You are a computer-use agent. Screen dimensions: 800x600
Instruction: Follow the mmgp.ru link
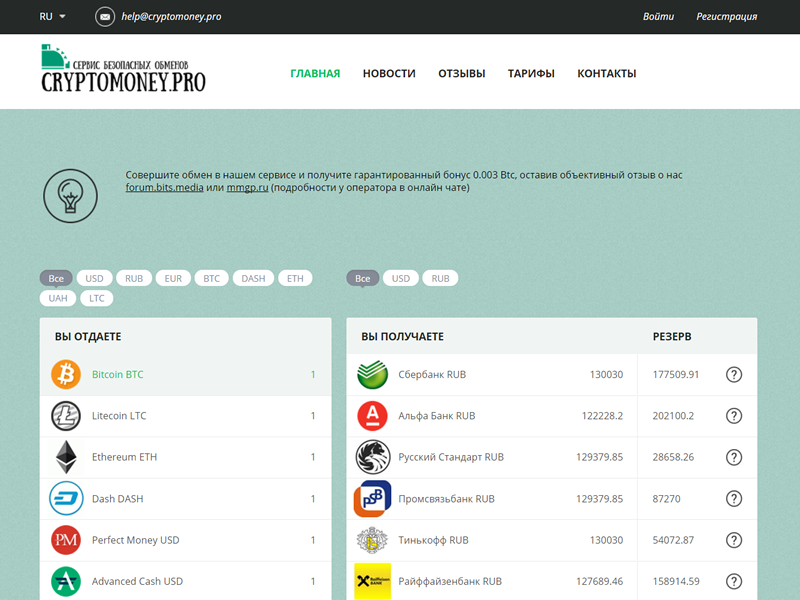[247, 187]
